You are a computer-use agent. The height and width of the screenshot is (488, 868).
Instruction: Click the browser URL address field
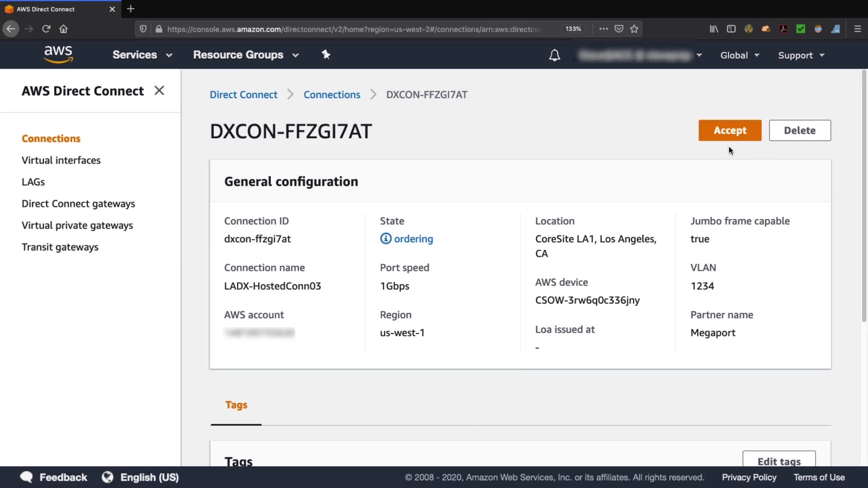pyautogui.click(x=353, y=29)
